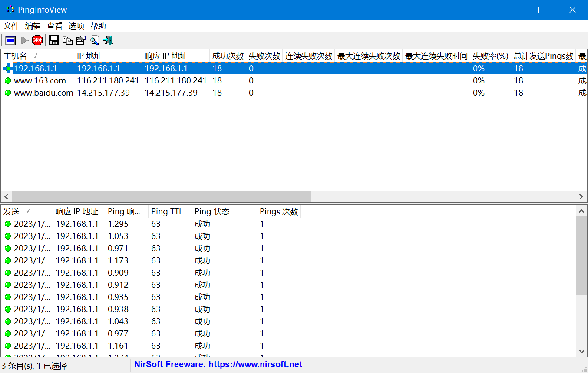This screenshot has height=373, width=588.
Task: Open the Ping Options toolbar icon
Action: pos(10,40)
